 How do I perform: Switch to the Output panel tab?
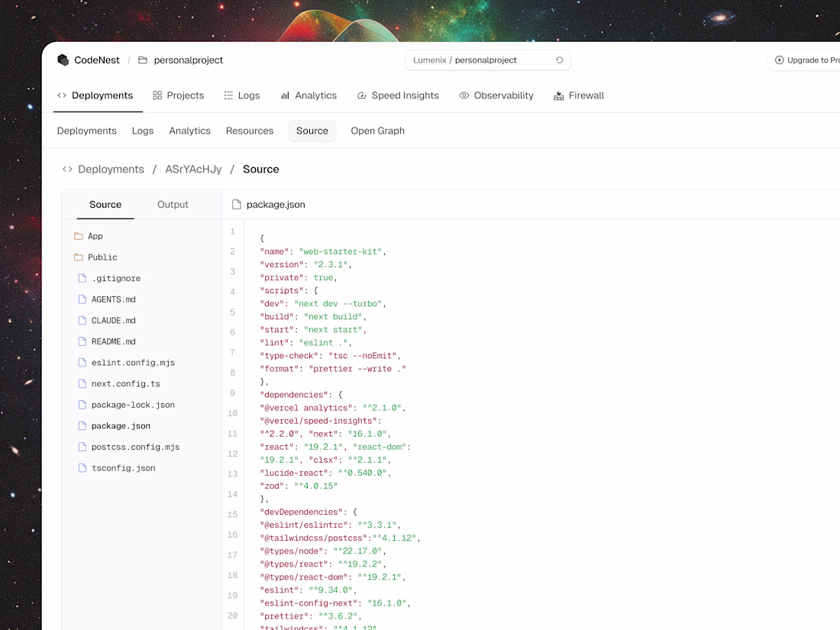173,205
